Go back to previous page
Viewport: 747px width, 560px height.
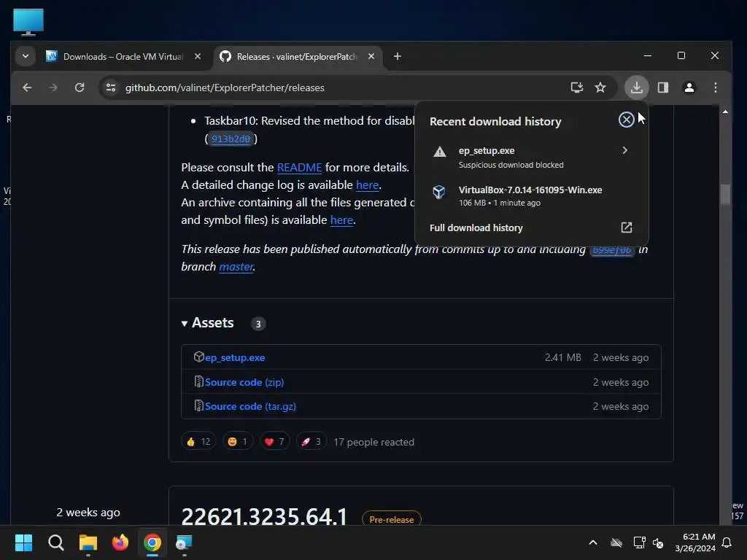(x=27, y=87)
